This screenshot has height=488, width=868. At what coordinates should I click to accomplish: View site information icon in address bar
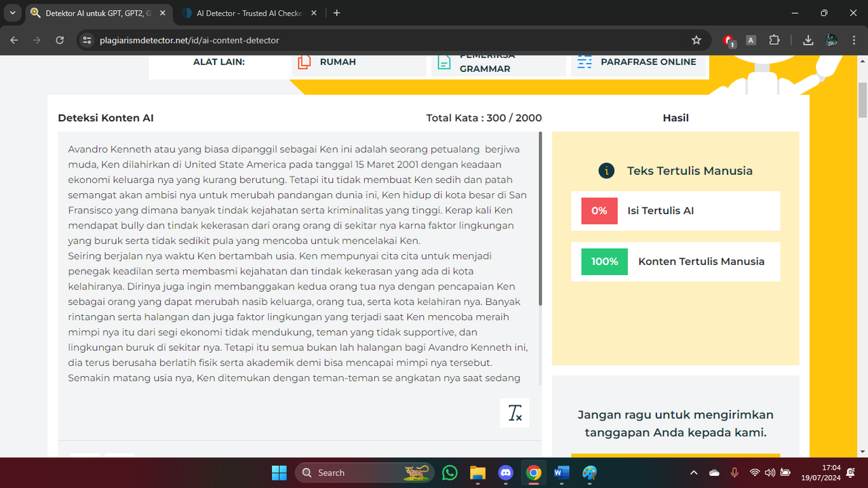[x=87, y=40]
